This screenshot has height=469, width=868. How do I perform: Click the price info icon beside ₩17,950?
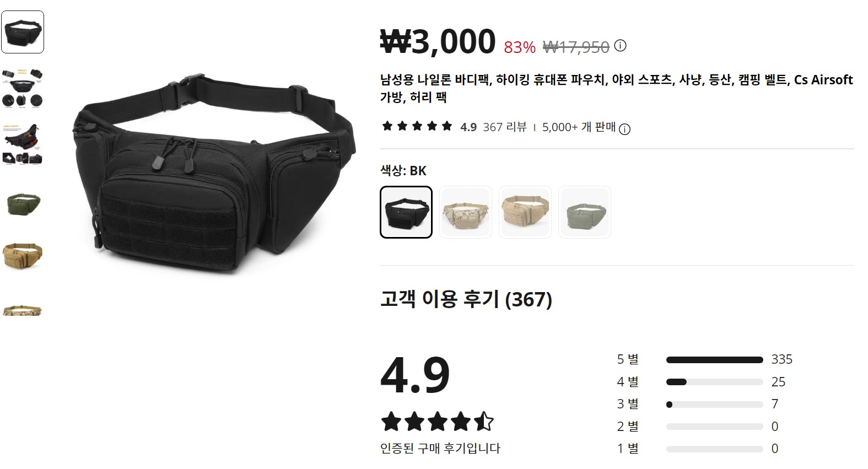pyautogui.click(x=620, y=46)
